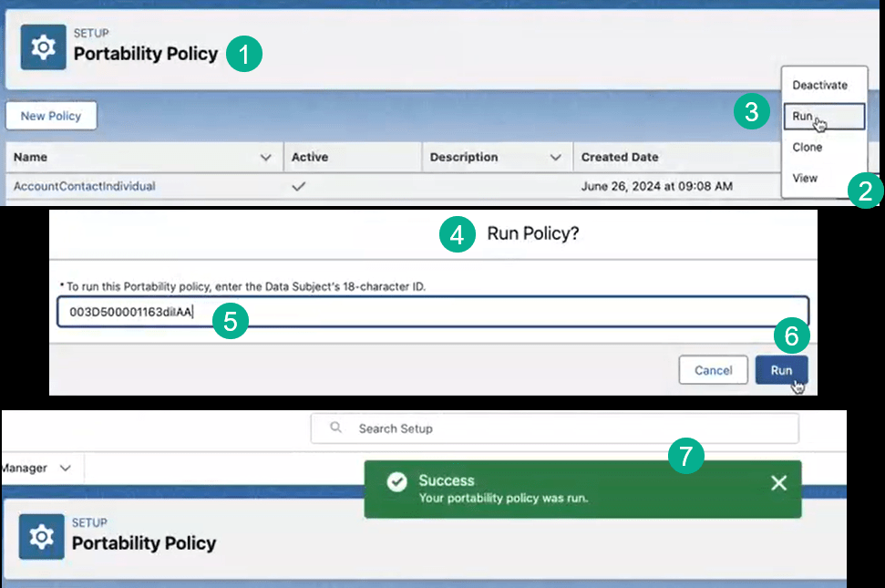Click the gear icon beside the top Portability Policy title

[x=42, y=50]
